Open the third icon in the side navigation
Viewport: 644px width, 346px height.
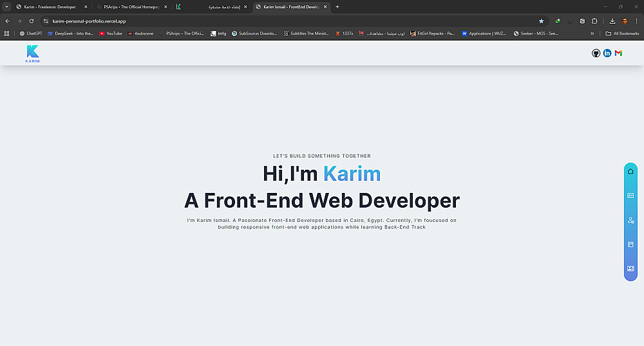[x=630, y=220]
